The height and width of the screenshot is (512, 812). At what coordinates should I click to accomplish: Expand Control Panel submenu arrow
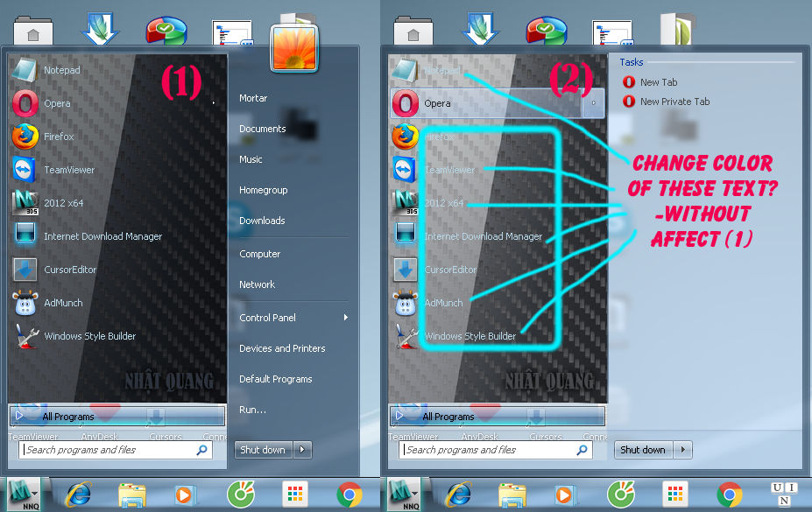tap(345, 318)
